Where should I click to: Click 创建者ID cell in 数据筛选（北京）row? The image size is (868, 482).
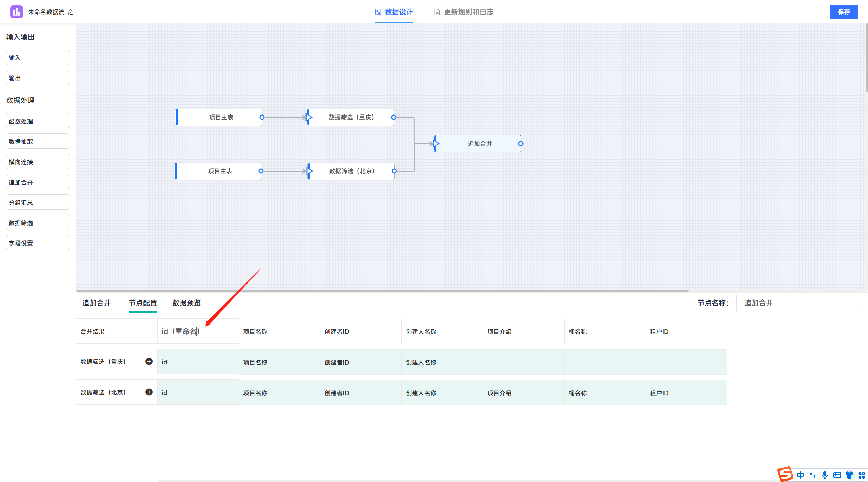[x=361, y=393]
